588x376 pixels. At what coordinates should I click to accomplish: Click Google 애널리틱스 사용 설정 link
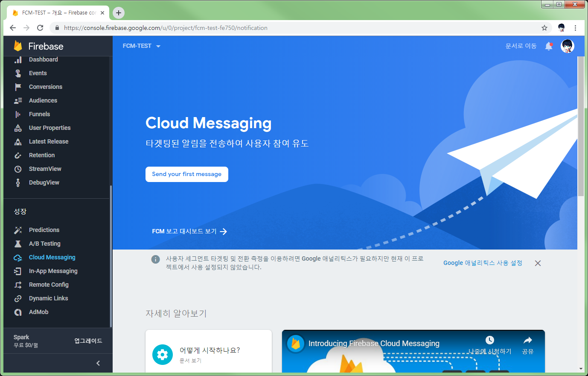click(x=483, y=263)
